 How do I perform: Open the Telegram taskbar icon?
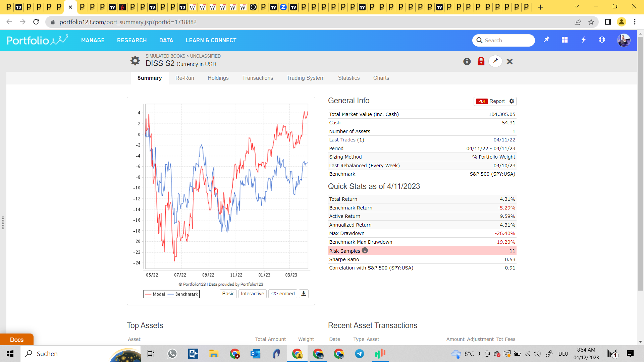click(359, 354)
